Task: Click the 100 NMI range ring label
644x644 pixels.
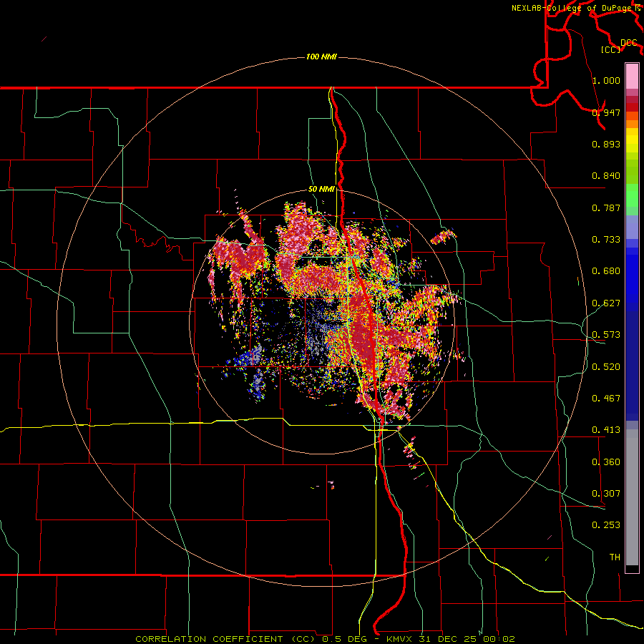Action: pos(321,57)
